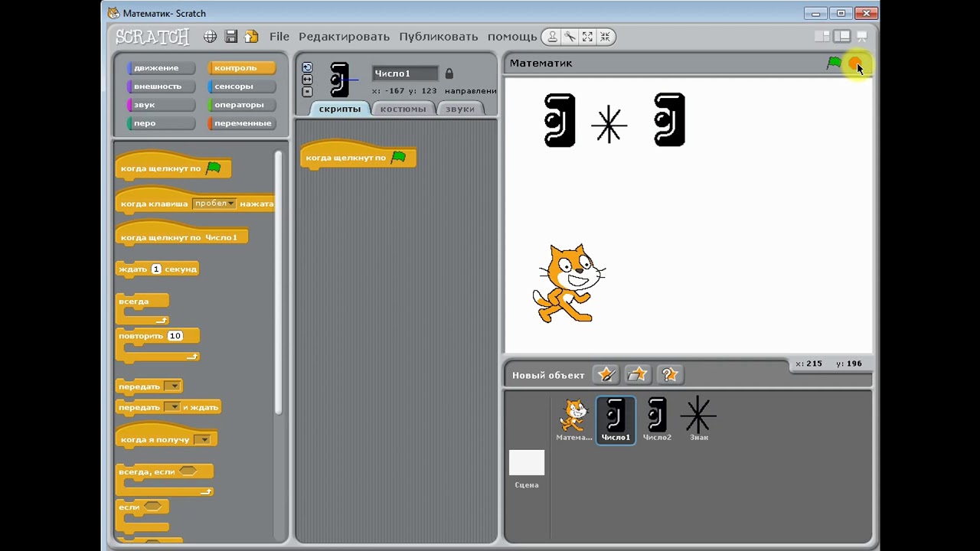980x551 pixels.
Task: Set rotation style to don't rotate
Action: [x=307, y=92]
